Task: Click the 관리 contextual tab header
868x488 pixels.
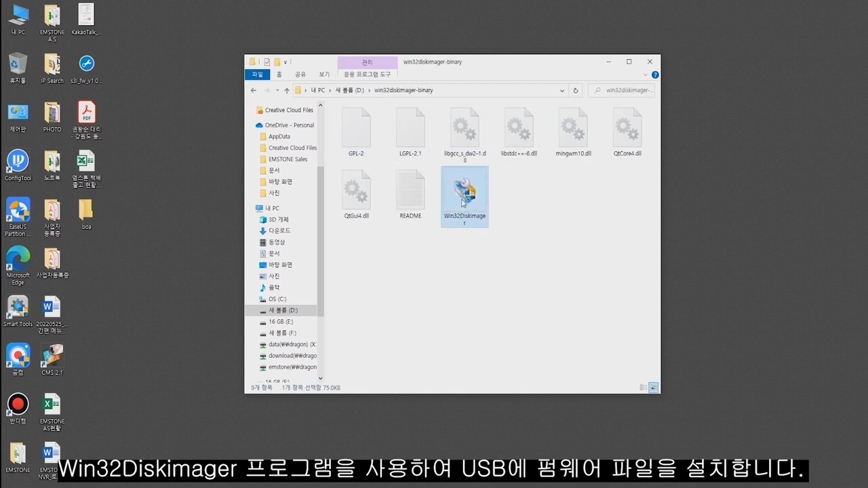Action: (x=368, y=62)
